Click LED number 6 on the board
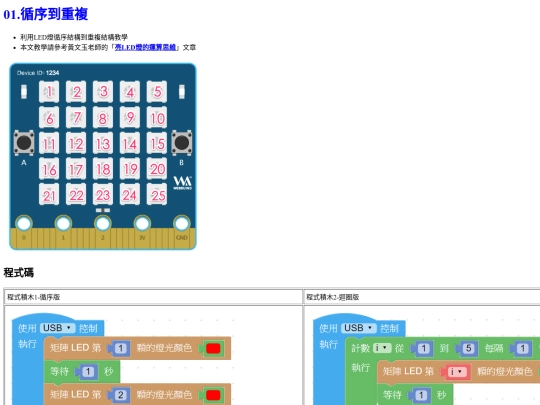The image size is (540, 405). tap(49, 117)
